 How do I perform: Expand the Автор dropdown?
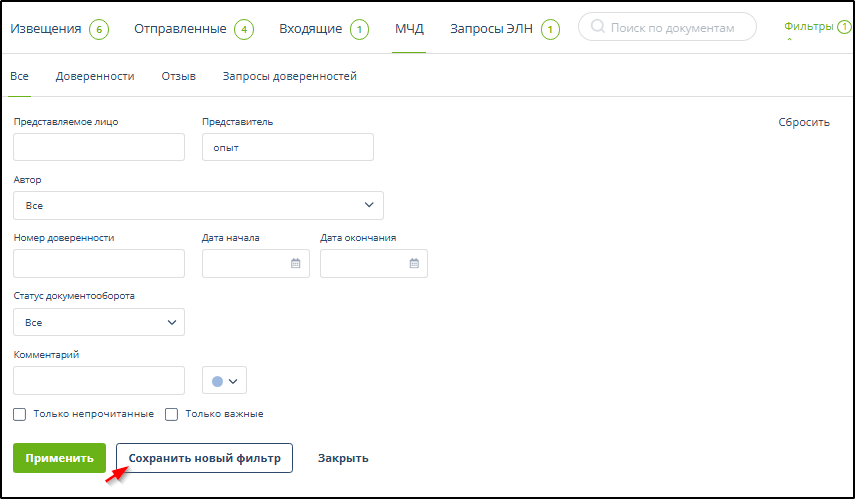pyautogui.click(x=198, y=205)
